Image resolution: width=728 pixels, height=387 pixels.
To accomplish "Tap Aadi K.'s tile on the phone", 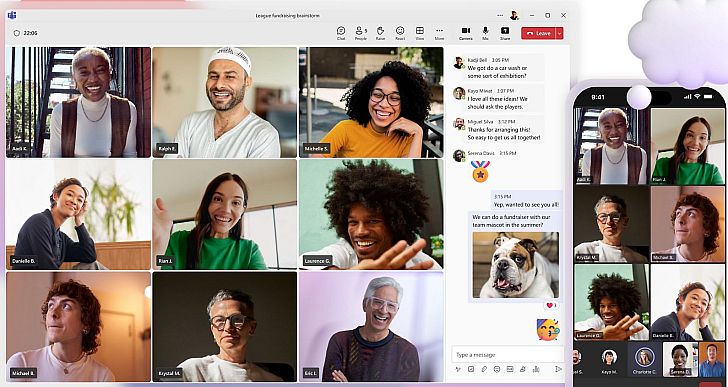I will (x=611, y=146).
